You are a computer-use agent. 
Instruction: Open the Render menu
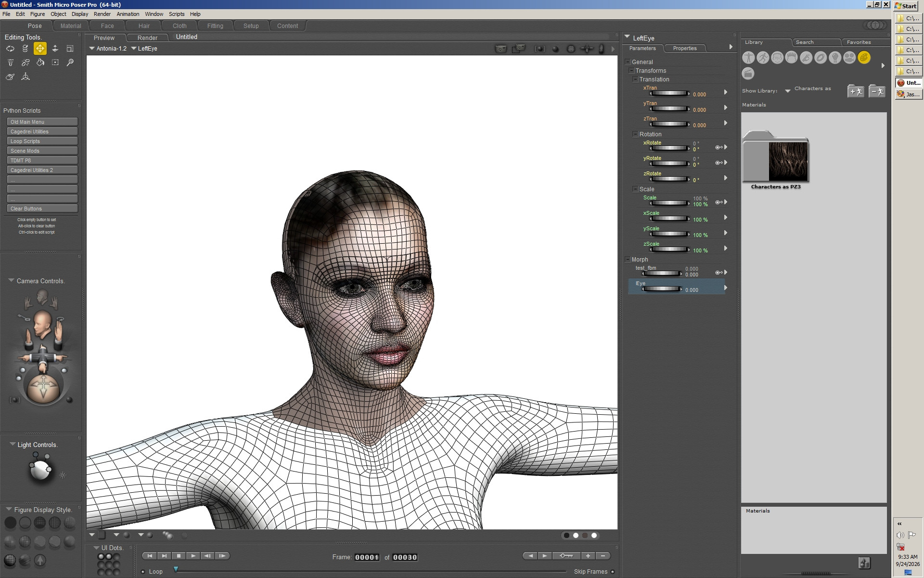[102, 14]
